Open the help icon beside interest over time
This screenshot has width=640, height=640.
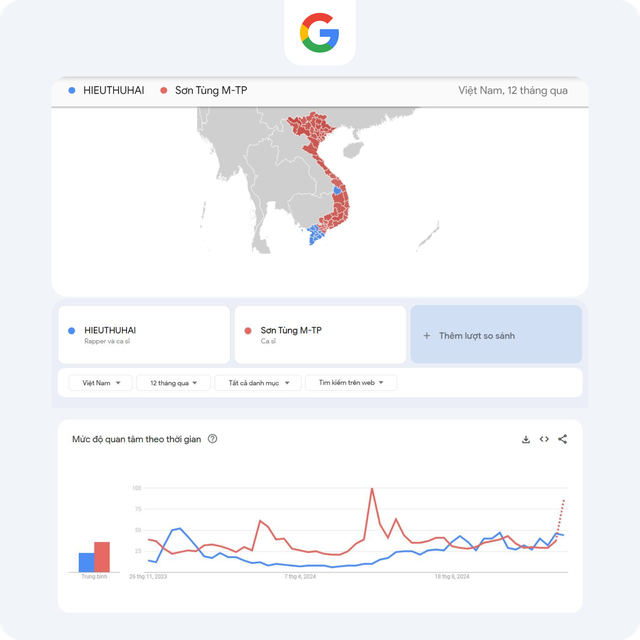point(212,439)
